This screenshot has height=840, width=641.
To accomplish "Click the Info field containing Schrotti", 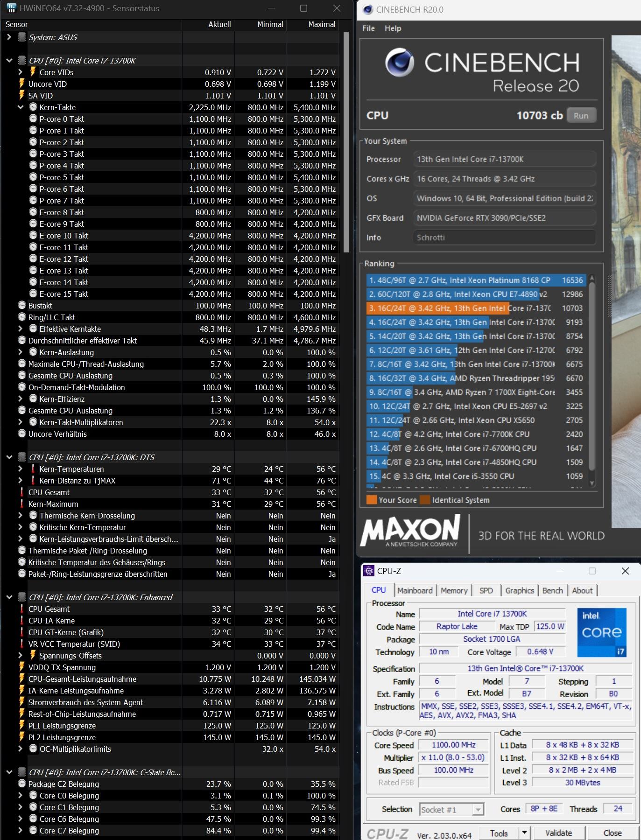I will pos(504,238).
